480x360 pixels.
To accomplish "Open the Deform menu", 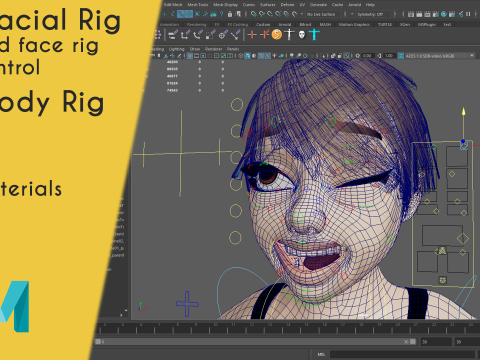I will click(x=287, y=5).
